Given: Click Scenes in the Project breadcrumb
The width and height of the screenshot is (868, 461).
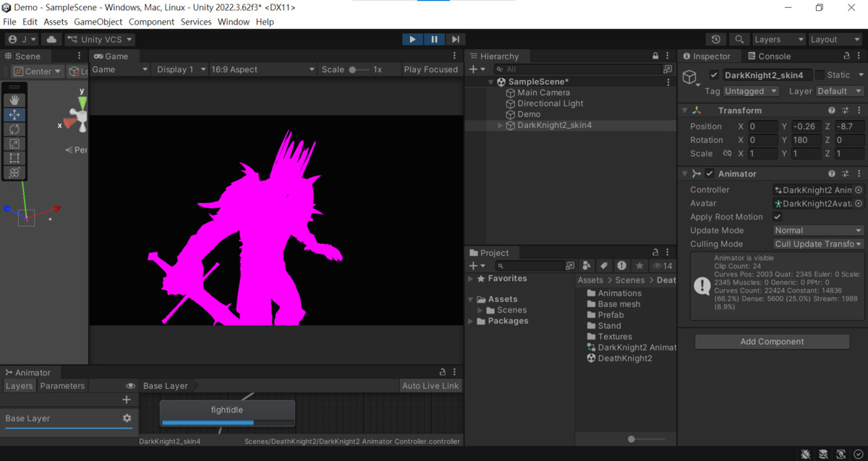Looking at the screenshot, I should 630,280.
